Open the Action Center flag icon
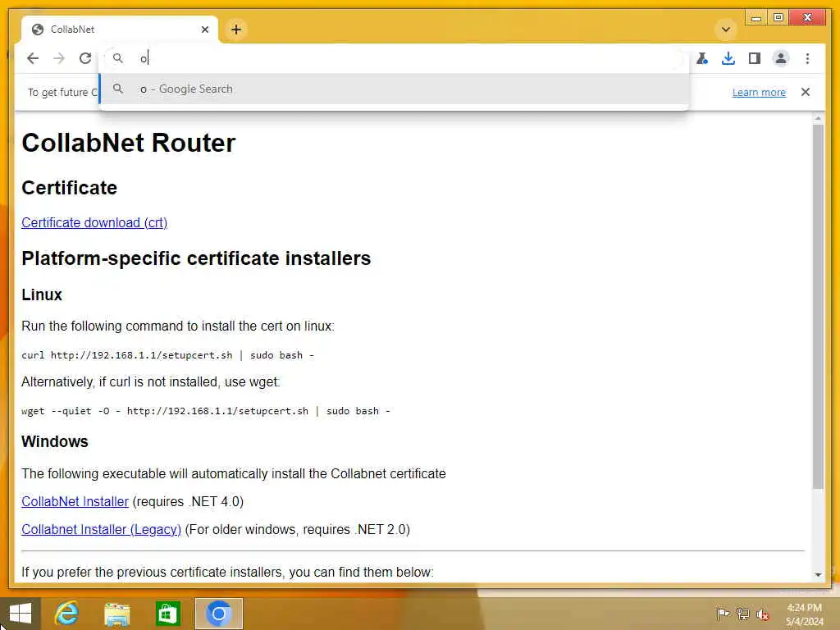Image resolution: width=840 pixels, height=630 pixels. pyautogui.click(x=723, y=614)
